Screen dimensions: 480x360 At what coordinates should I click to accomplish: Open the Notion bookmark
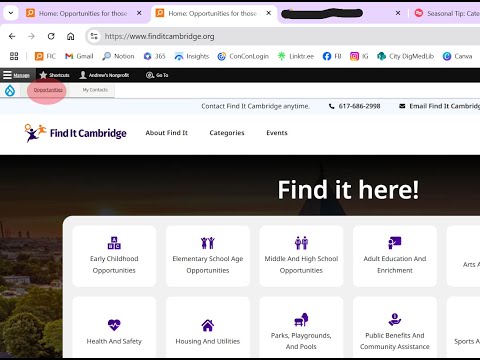tap(118, 56)
